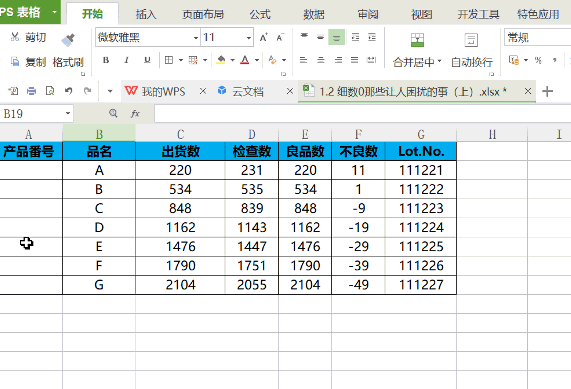This screenshot has width=571, height=389.
Task: Toggle top vertical alignment
Action: 304,36
